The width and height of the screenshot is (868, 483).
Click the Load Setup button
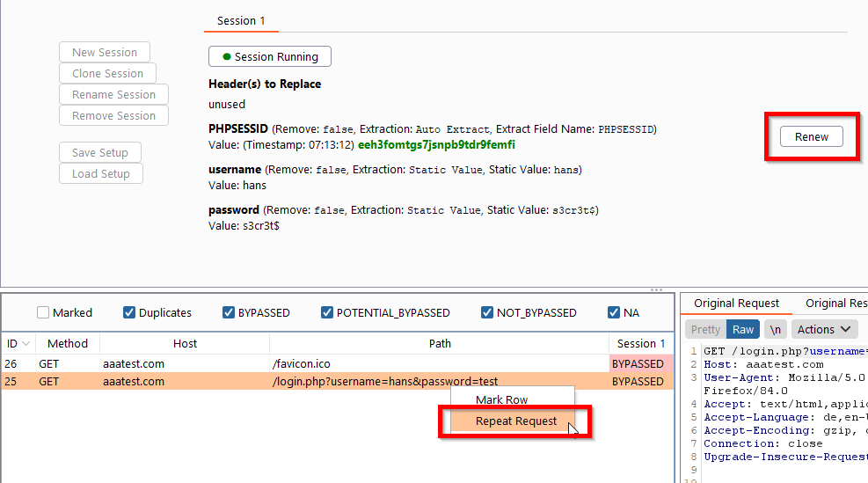tap(101, 173)
